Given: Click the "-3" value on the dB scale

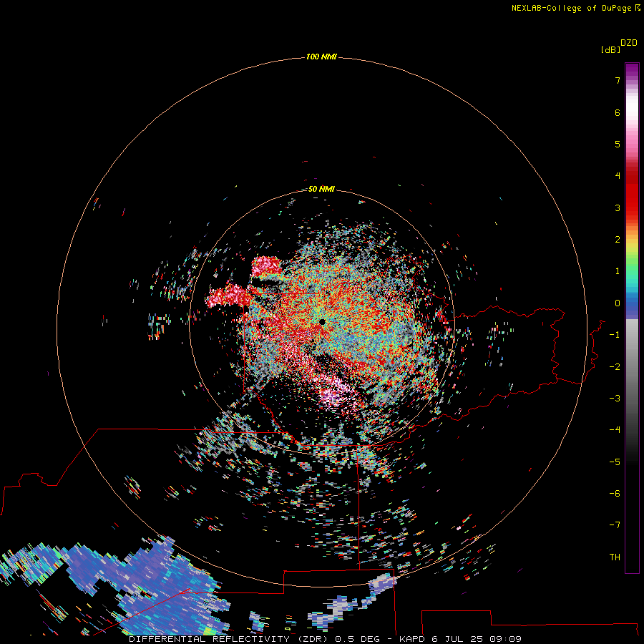Looking at the screenshot, I should pyautogui.click(x=615, y=399).
